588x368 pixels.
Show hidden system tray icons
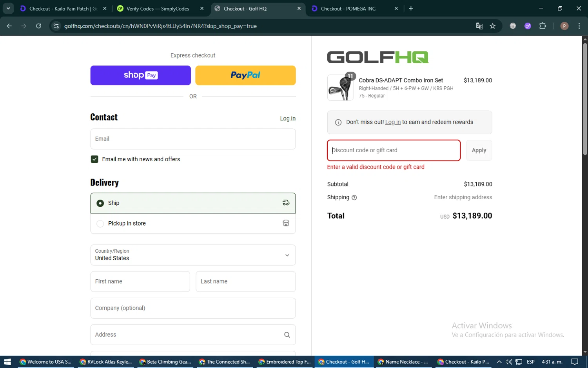pos(499,362)
